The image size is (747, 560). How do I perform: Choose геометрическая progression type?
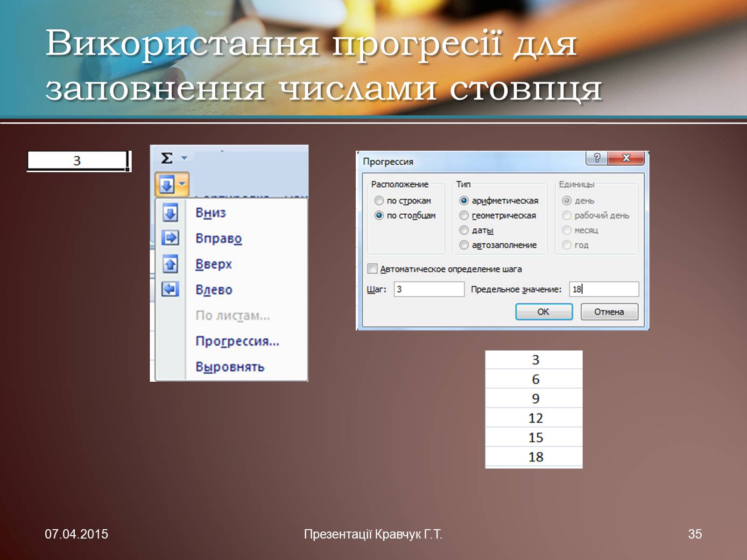pyautogui.click(x=464, y=216)
